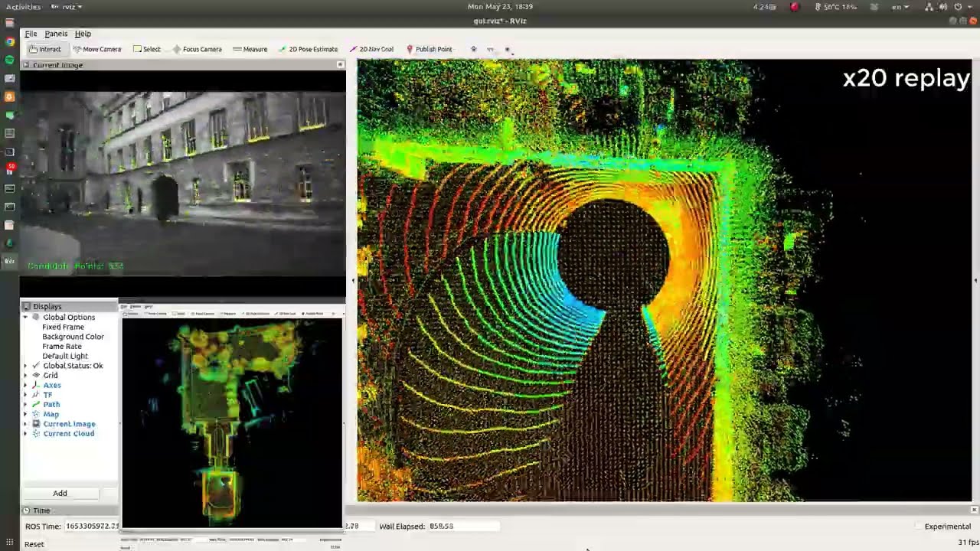The image size is (980, 551).
Task: Select the 2D Nav Goal tool
Action: point(371,49)
